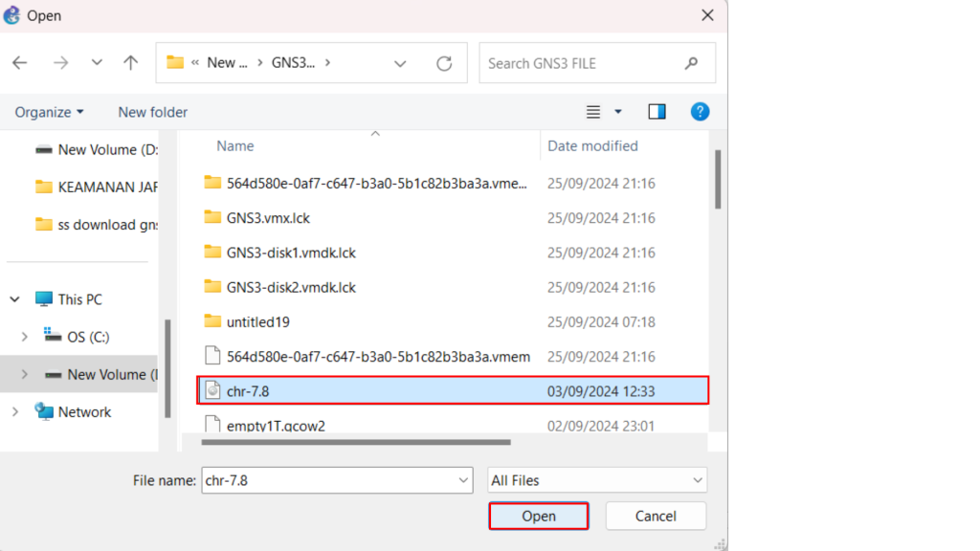This screenshot has height=551, width=980.
Task: Click the New folder button
Action: click(x=152, y=112)
